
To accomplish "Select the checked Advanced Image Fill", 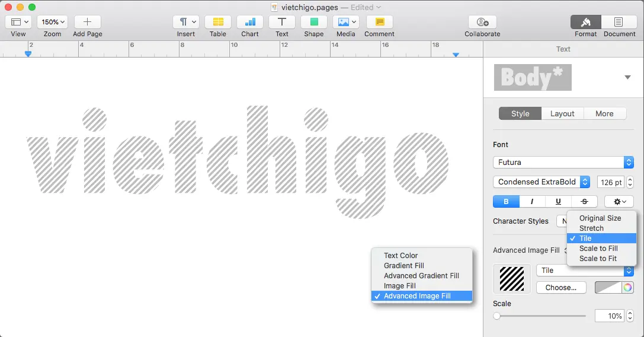I will [x=422, y=296].
